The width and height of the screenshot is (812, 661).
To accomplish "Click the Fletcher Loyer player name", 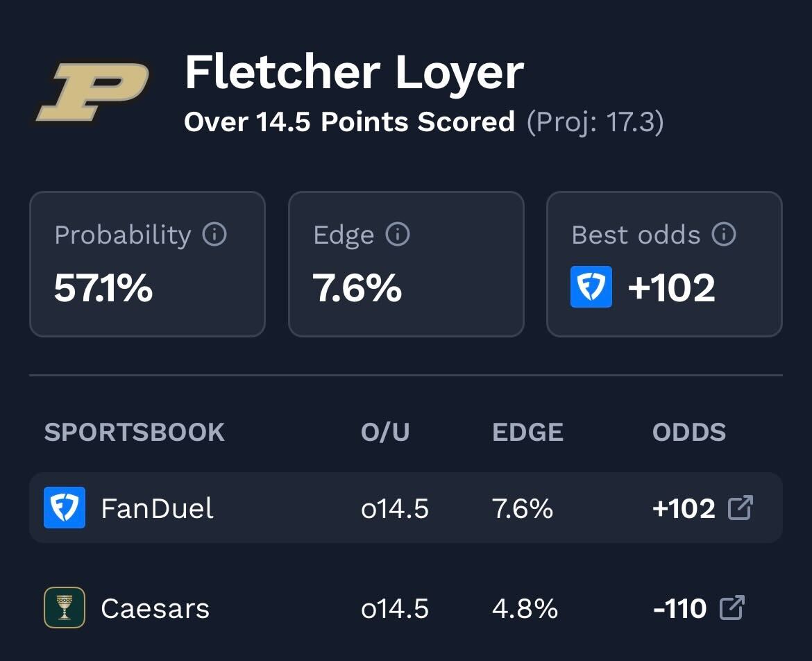I will click(354, 72).
